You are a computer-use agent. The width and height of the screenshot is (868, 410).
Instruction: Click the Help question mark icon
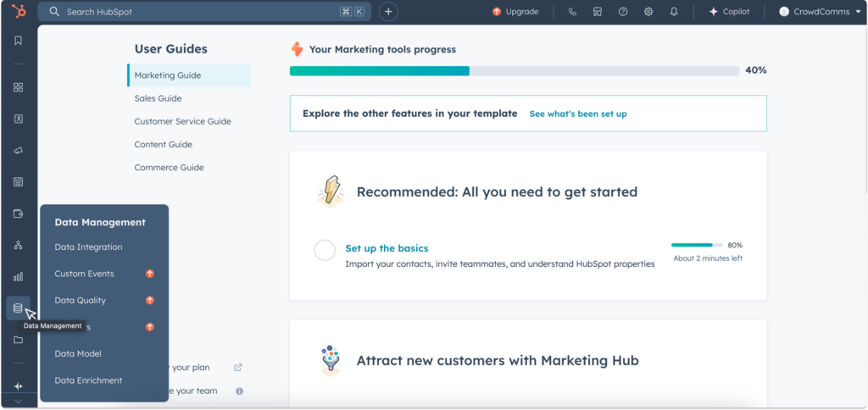pos(623,12)
